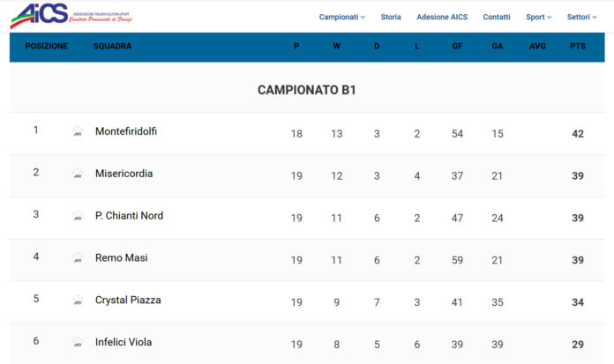This screenshot has width=614, height=364.
Task: Expand the Settori dropdown menu
Action: [582, 17]
